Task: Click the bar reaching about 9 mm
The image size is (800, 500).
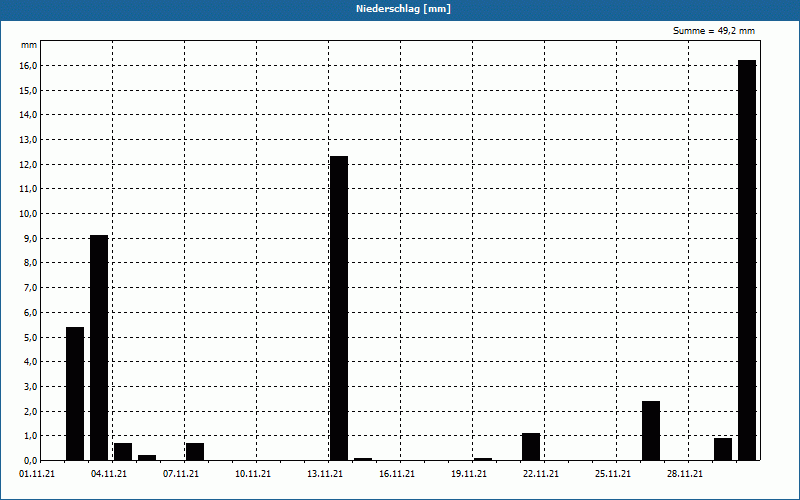Action: (99, 347)
